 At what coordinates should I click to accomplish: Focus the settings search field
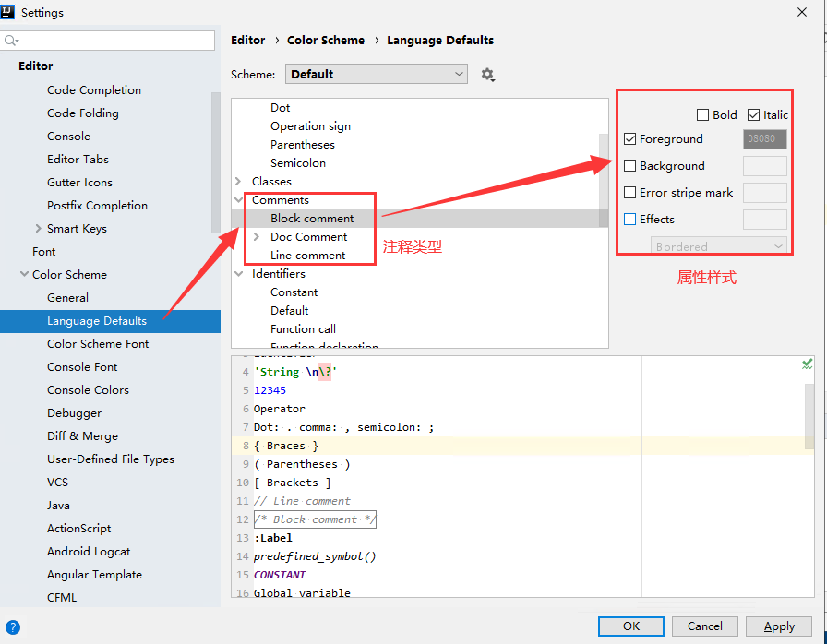(108, 41)
